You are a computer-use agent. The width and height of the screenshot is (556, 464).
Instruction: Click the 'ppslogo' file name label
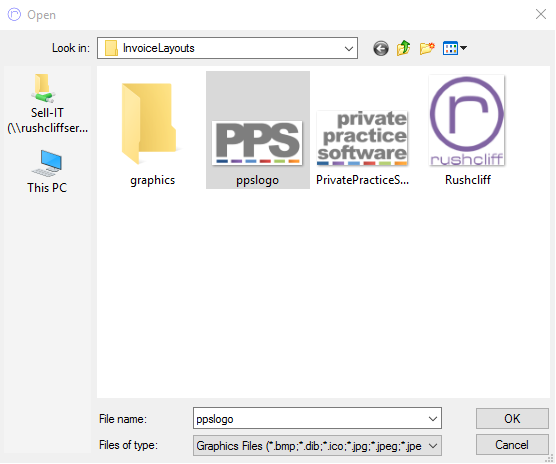tap(257, 180)
